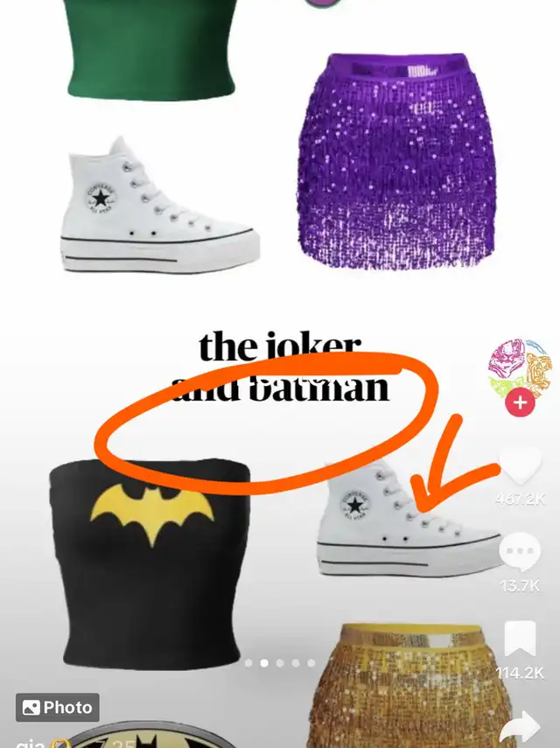Viewport: 560px width, 748px height.
Task: Tap the purple sequin fringe skirt
Action: 397,161
